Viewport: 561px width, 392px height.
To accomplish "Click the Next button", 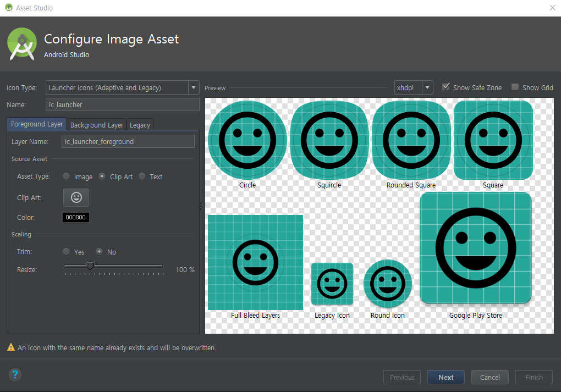I will pos(446,377).
